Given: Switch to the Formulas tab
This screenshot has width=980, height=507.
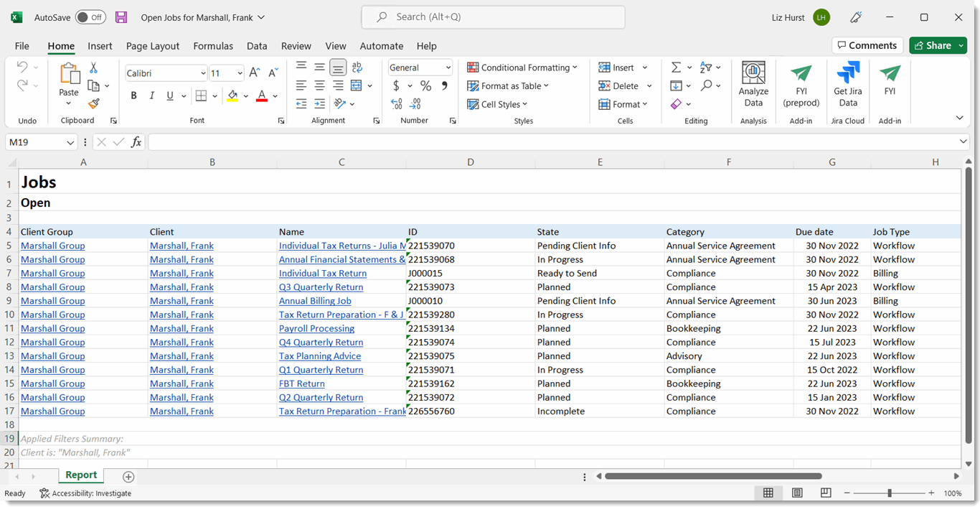Looking at the screenshot, I should [x=213, y=46].
